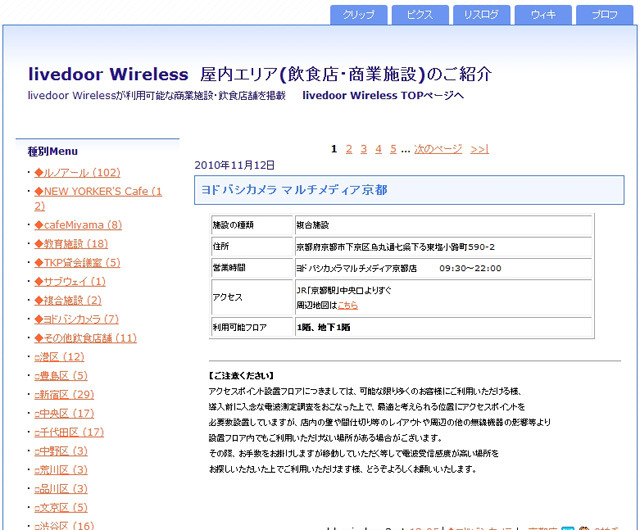640x530 pixels.
Task: Open the こちら map link
Action: pyautogui.click(x=348, y=305)
